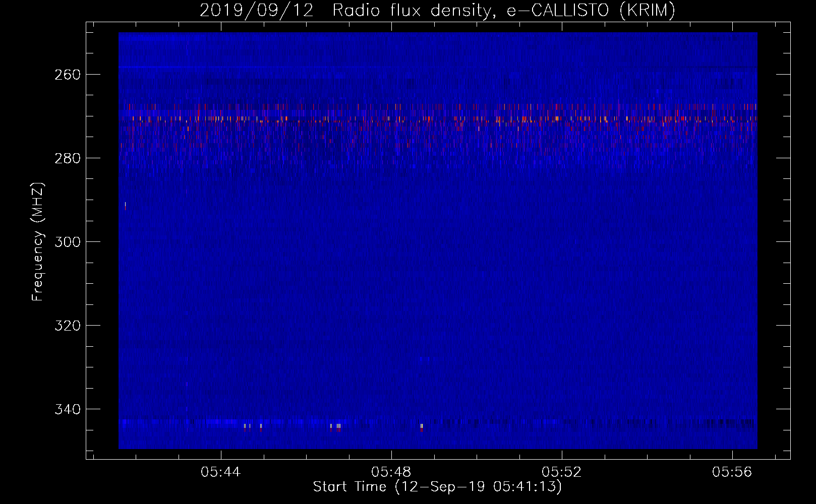Click the 340 frequency tick label
Image resolution: width=816 pixels, height=504 pixels.
pyautogui.click(x=67, y=409)
